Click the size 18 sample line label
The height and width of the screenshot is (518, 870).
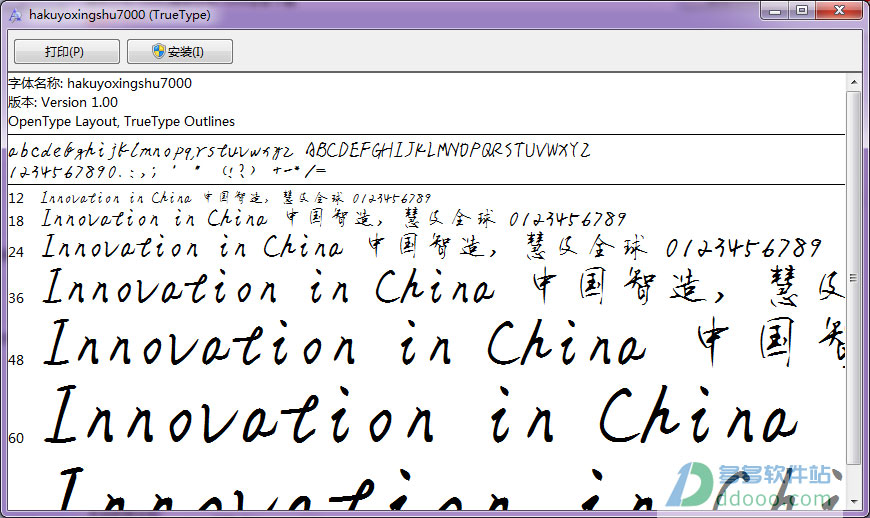tap(16, 221)
